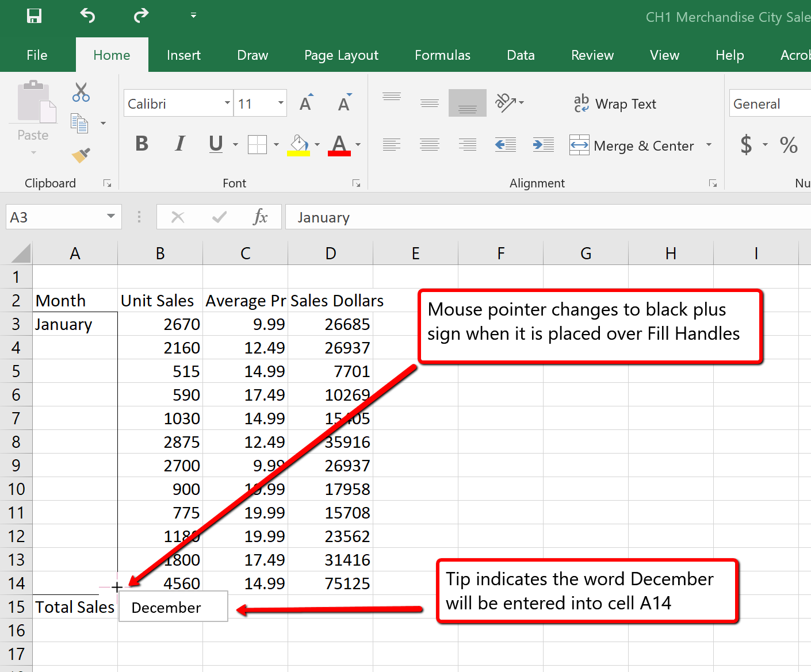Toggle Bold formatting
This screenshot has height=672, width=811.
141,144
